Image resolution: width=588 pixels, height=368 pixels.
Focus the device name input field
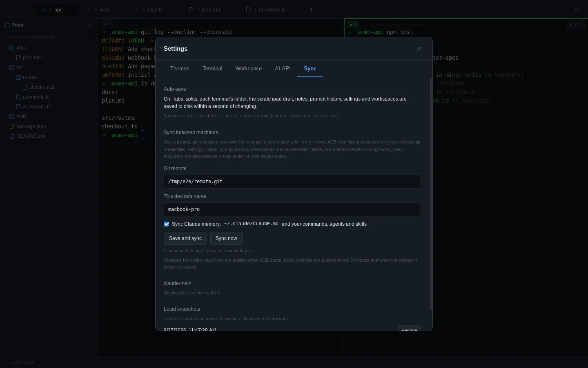tap(292, 209)
